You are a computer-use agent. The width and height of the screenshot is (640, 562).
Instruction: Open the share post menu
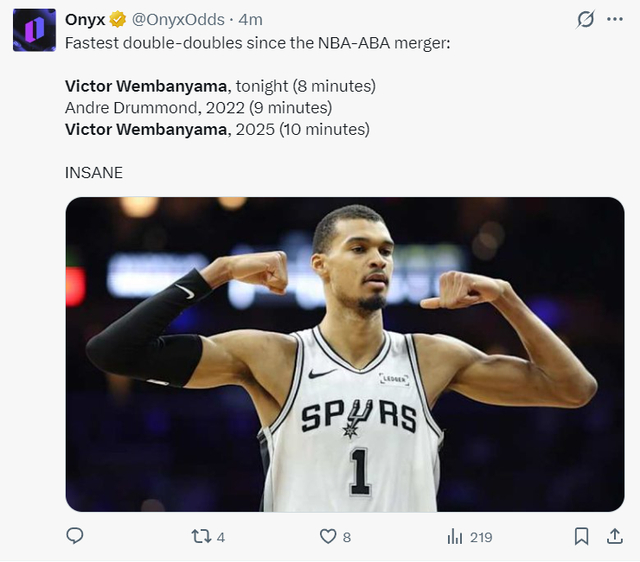tap(615, 537)
